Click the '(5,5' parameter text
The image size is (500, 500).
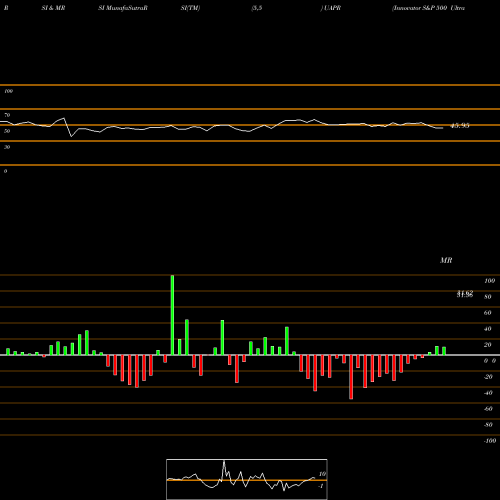[257, 8]
